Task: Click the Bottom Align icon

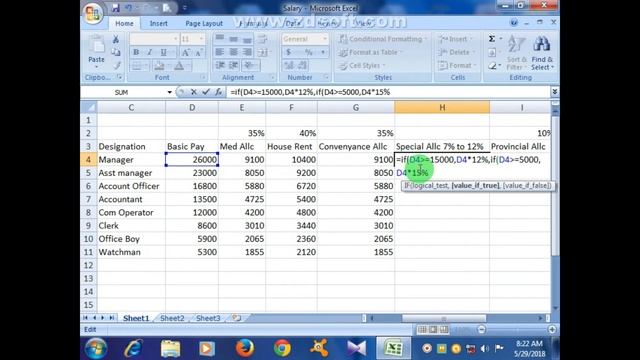Action: pos(247,39)
